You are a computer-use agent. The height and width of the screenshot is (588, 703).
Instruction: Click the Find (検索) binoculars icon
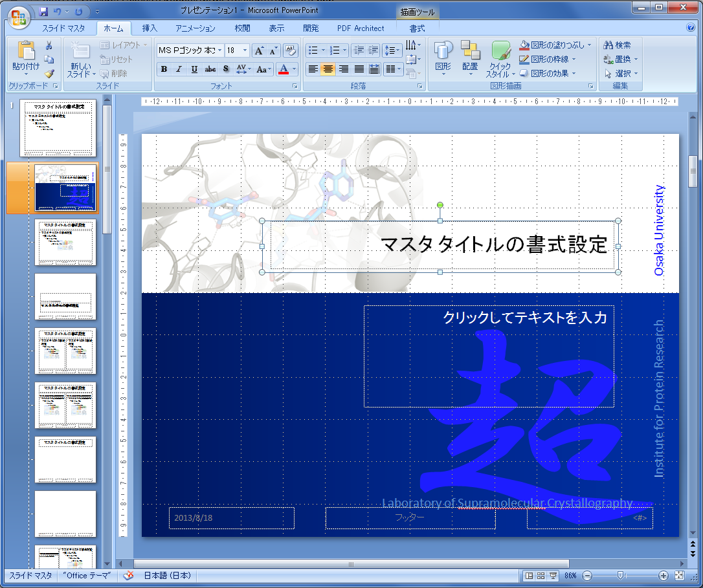tap(608, 45)
